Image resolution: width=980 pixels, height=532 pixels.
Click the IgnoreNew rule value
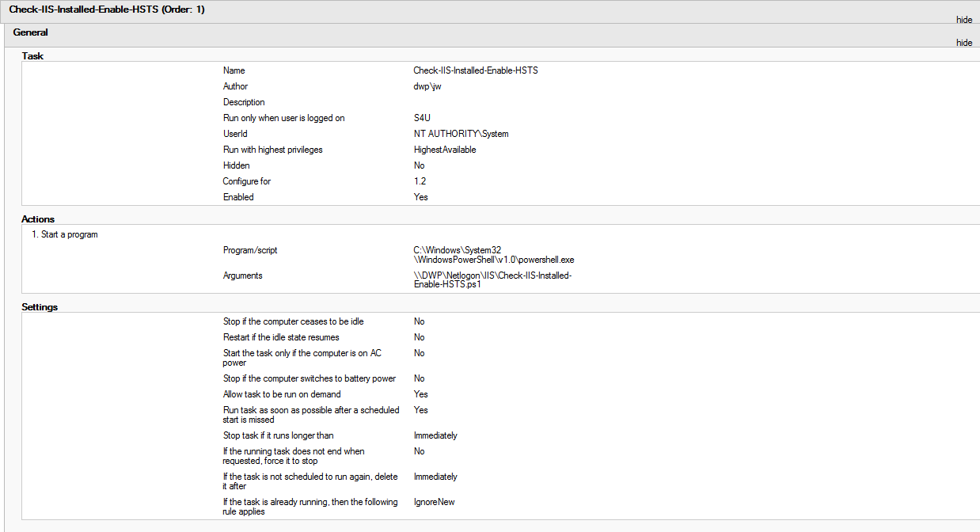pos(434,502)
